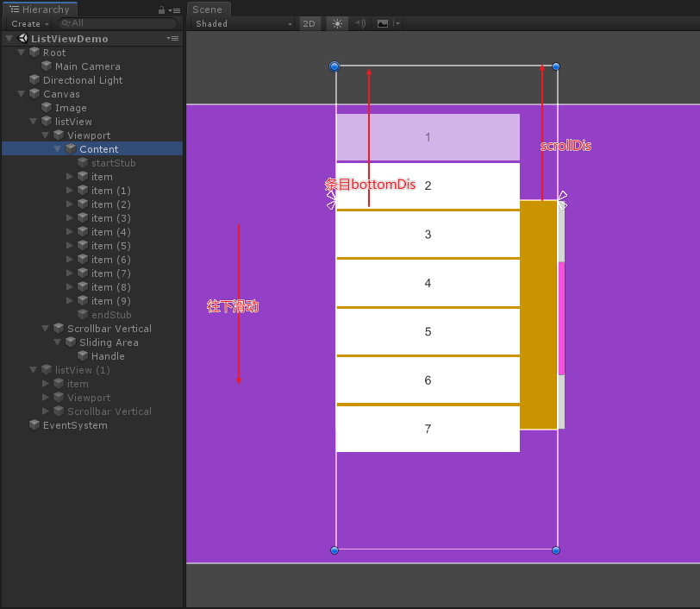Viewport: 700px width, 609px height.
Task: Toggle scene audio speaker icon
Action: [359, 23]
